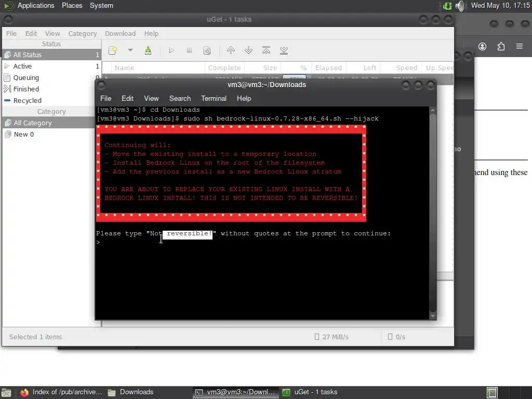Viewport: 532px width, 399px height.
Task: Click the volume speaker icon in top panel
Action: pos(460,6)
